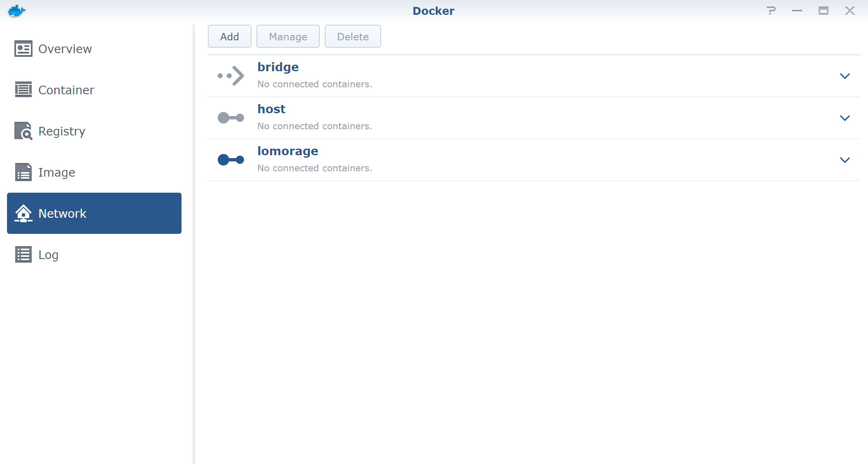The width and height of the screenshot is (868, 464).
Task: Switch to the Container menu item
Action: tap(94, 90)
